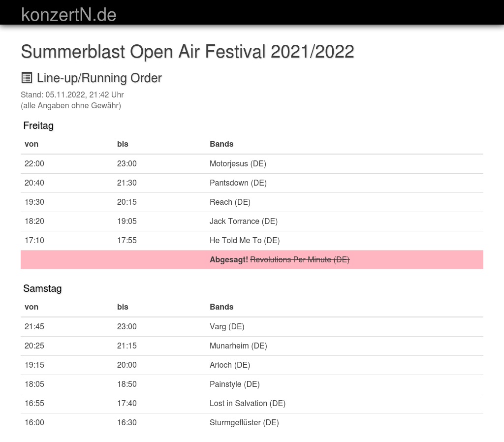504x442 pixels.
Task: Click the Arioch (DE) band name
Action: pos(229,365)
